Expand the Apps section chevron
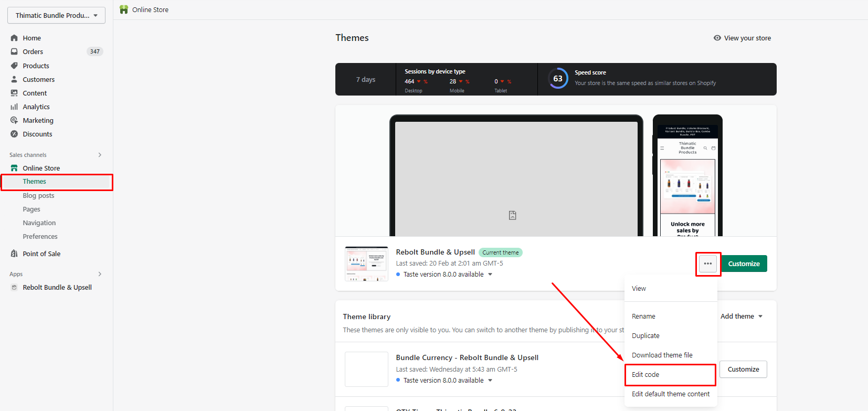Screen dimensions: 868x411 100,274
